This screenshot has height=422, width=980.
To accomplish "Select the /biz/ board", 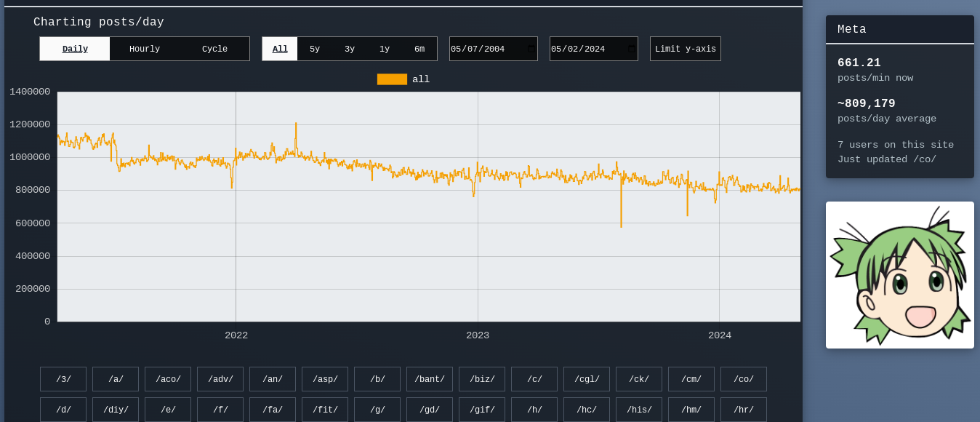I will click(x=482, y=379).
